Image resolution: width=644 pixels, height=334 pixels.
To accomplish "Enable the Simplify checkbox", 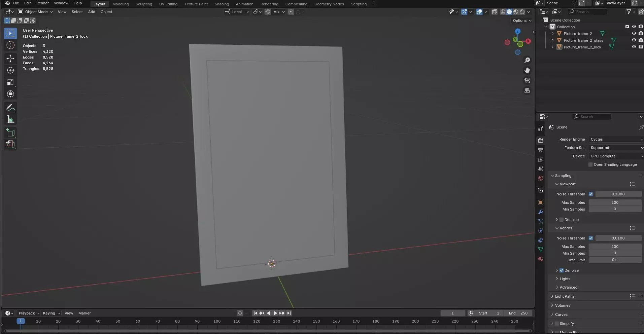I will tap(557, 324).
